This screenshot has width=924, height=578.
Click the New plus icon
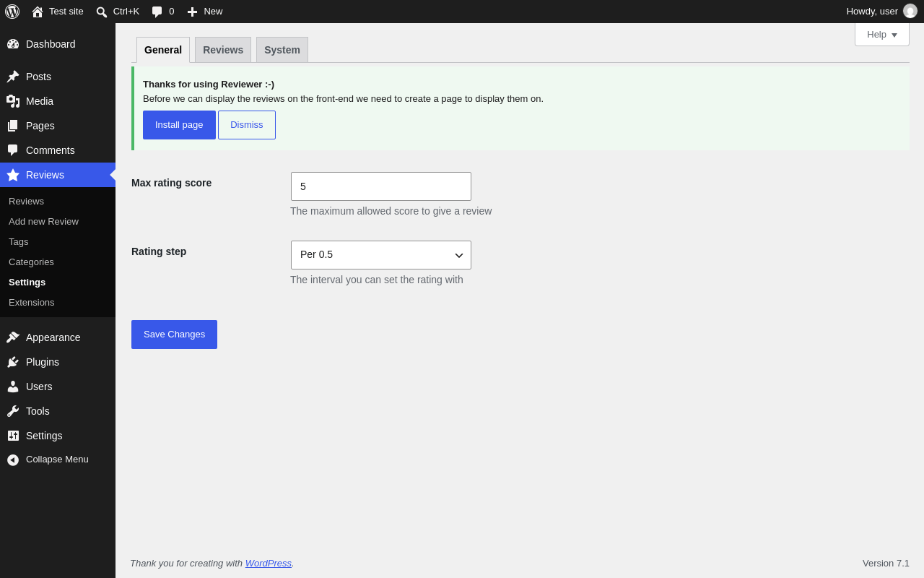pyautogui.click(x=192, y=12)
